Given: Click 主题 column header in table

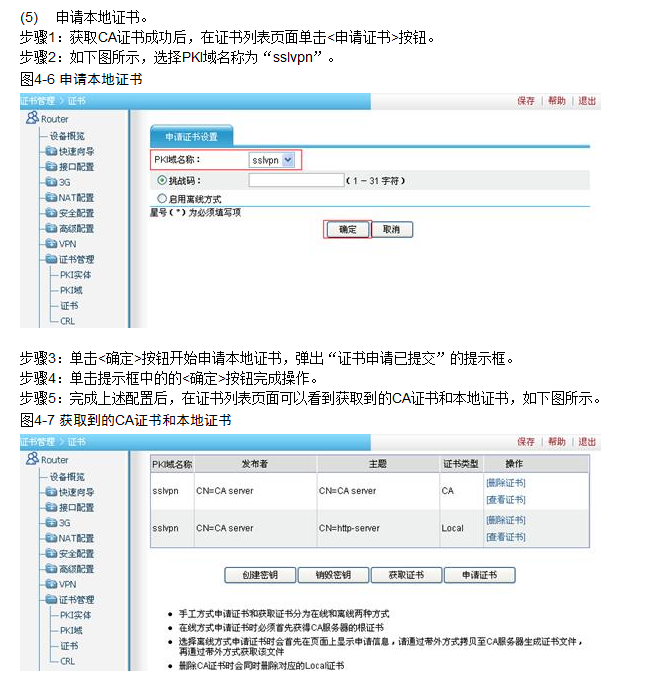Looking at the screenshot, I should click(x=378, y=464).
